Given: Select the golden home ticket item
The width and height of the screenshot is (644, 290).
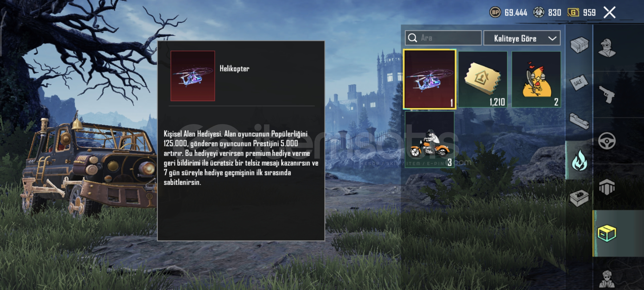Looking at the screenshot, I should point(483,79).
